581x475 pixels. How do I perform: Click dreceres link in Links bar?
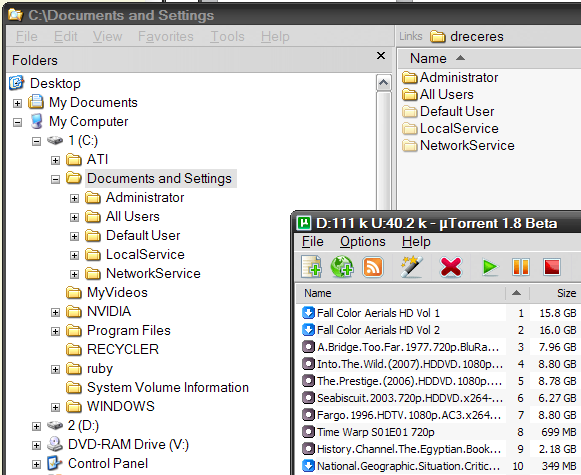(467, 36)
